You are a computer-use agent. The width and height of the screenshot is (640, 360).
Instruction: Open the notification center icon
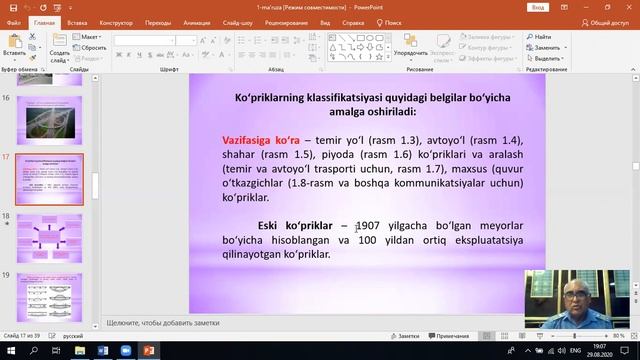coord(624,351)
